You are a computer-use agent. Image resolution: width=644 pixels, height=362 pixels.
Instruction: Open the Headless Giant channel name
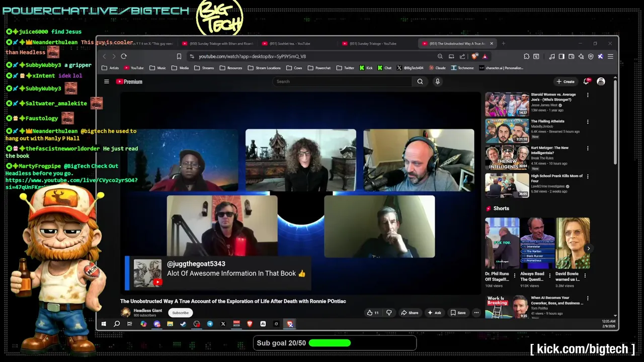click(x=148, y=311)
